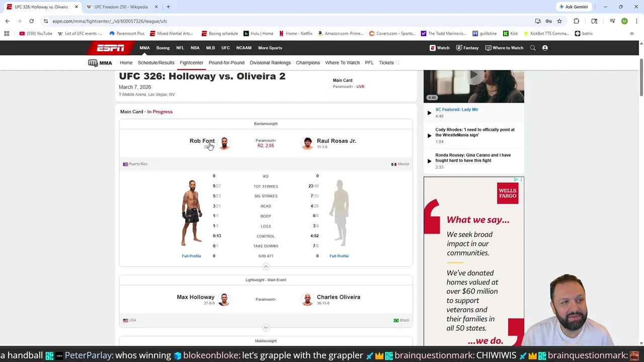Collapse the Font vs Rosas Jr. fight stats
The width and height of the screenshot is (644, 362).
(x=266, y=266)
